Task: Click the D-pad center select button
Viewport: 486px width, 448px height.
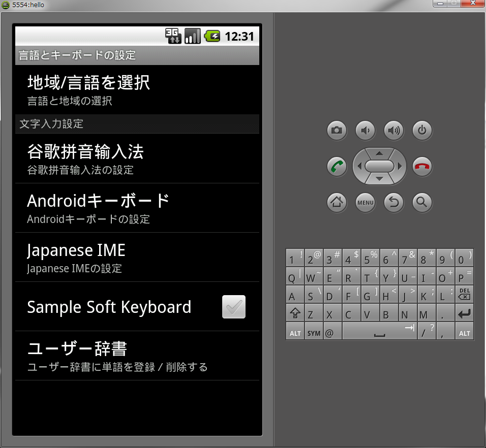Action: (379, 166)
